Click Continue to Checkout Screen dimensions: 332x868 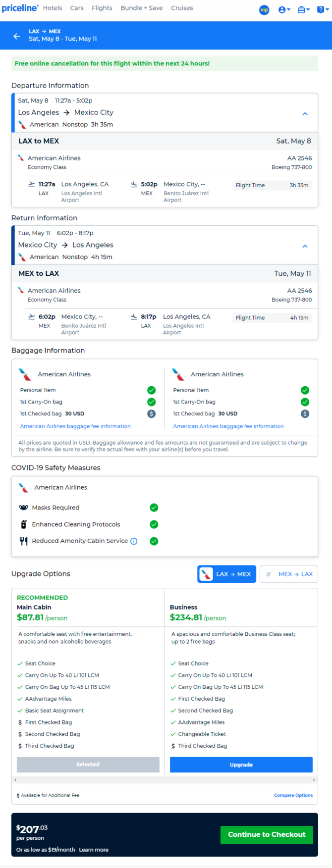(x=267, y=835)
